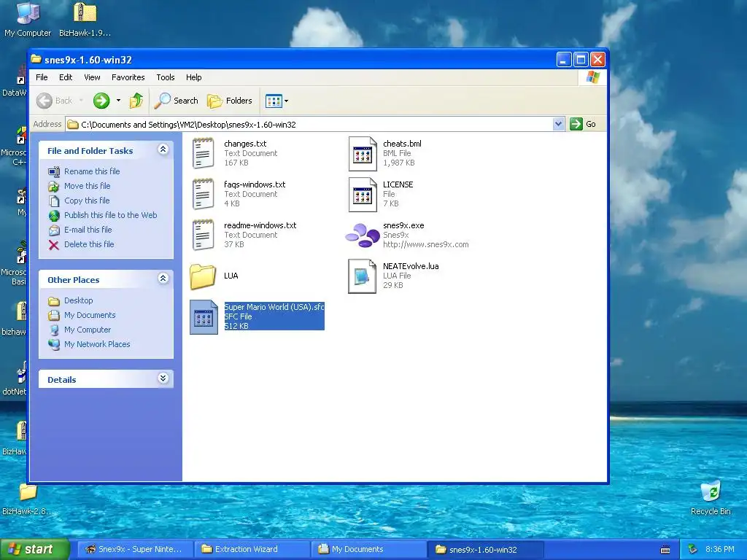This screenshot has width=747, height=560.
Task: Select the LICENSE file icon
Action: coord(363,194)
